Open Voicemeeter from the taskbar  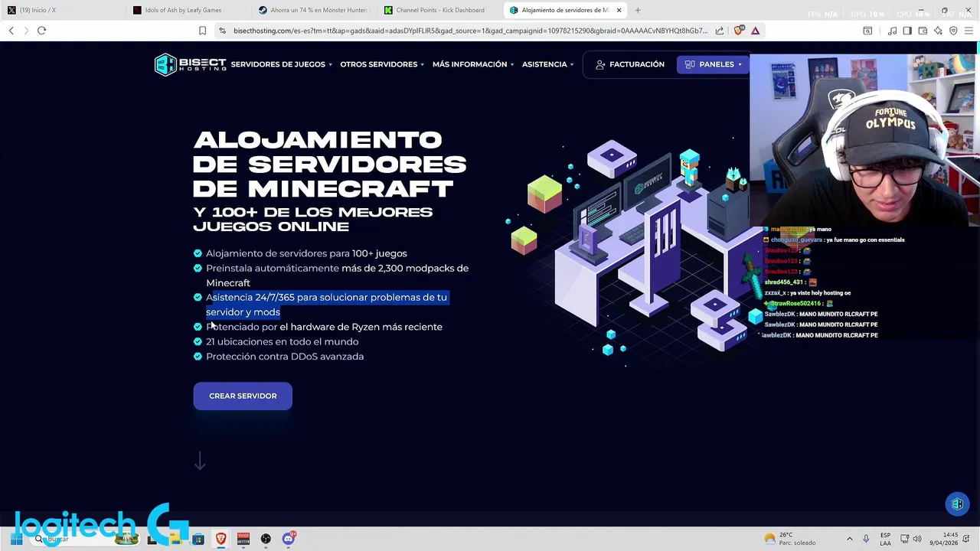(243, 539)
